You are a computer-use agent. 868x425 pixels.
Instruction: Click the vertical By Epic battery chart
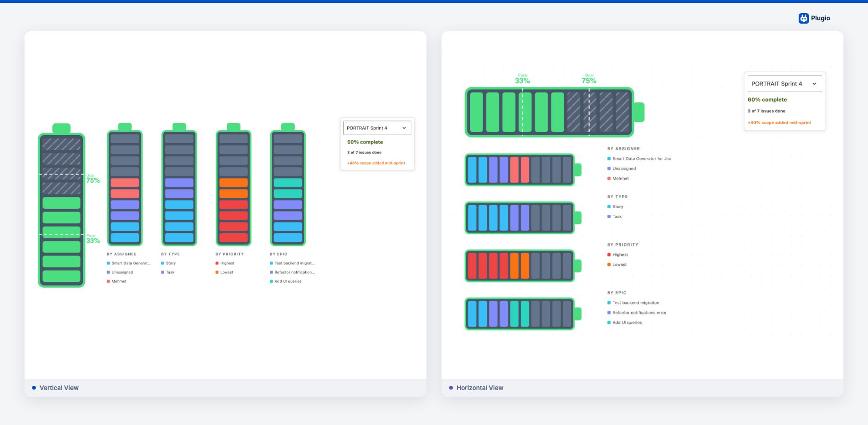point(288,188)
